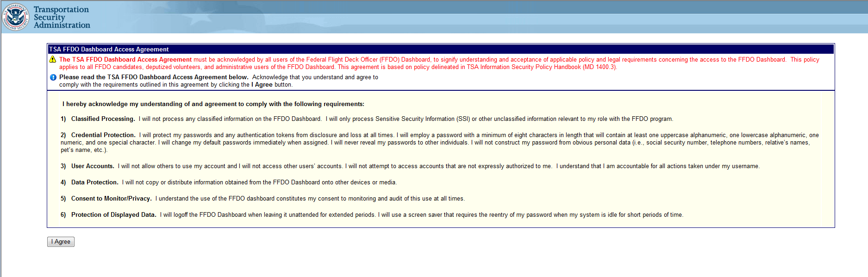Click the "(MD 1400.3)" handbook reference text

(x=599, y=67)
